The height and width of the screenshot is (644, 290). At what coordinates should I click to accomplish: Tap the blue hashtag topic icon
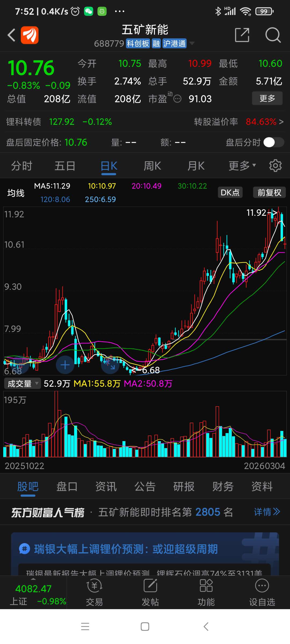pyautogui.click(x=24, y=549)
